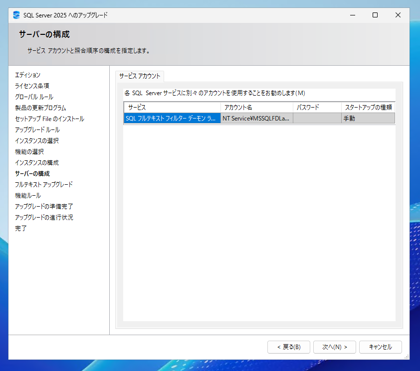The image size is (420, 371).
Task: Click the サービス column header
Action: (x=172, y=107)
